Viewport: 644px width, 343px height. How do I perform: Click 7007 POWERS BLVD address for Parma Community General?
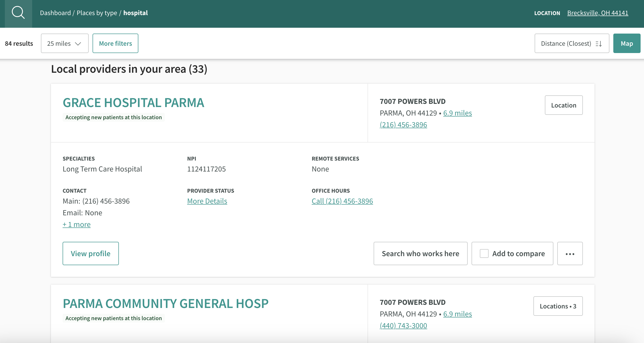coord(413,302)
